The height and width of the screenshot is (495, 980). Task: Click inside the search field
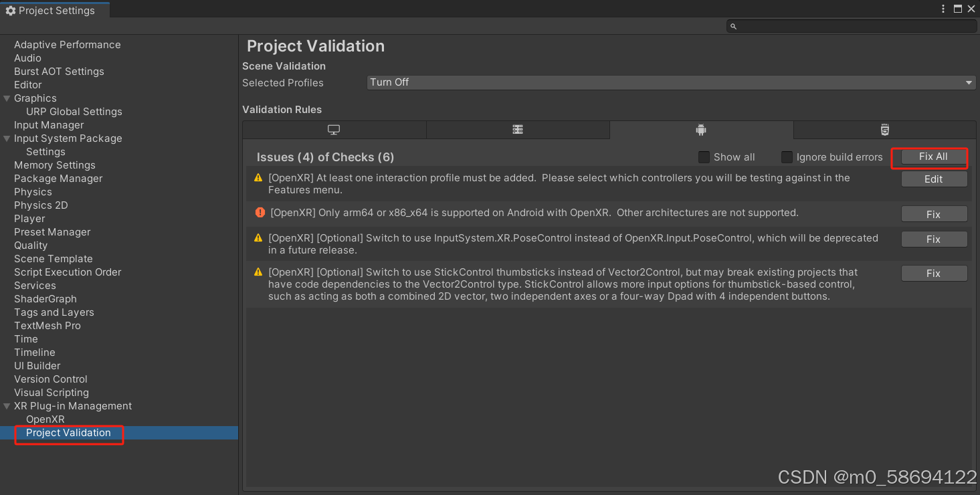point(850,25)
